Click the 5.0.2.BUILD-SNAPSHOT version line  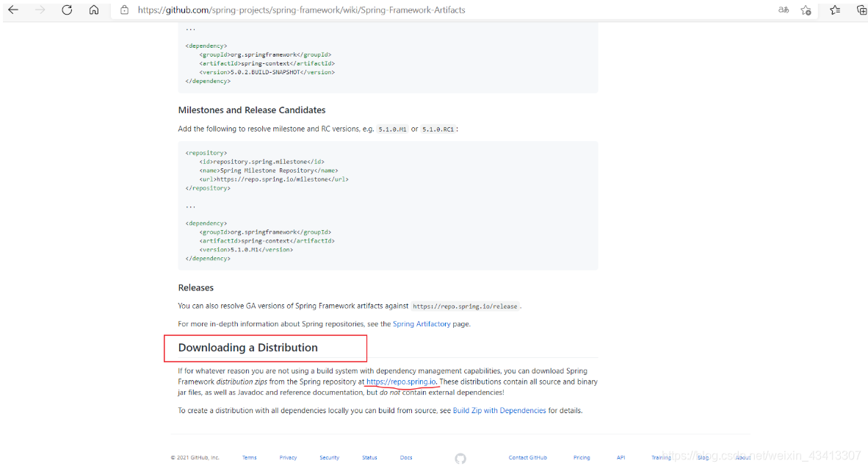(x=267, y=72)
